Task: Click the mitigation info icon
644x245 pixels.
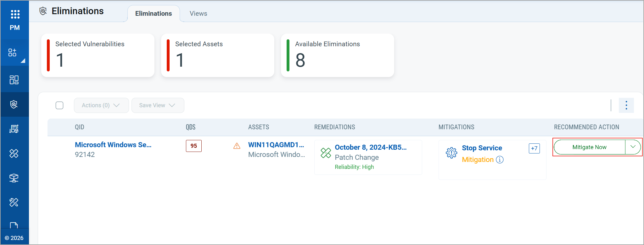Action: tap(500, 160)
